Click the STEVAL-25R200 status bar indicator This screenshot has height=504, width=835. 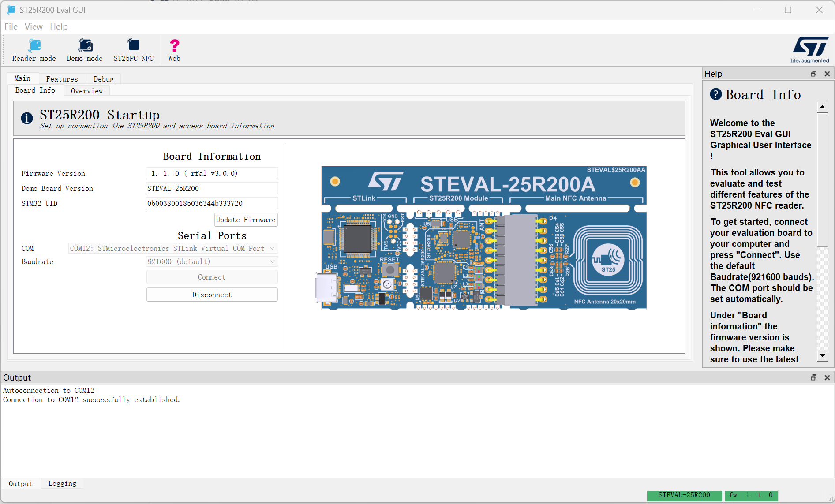click(684, 495)
